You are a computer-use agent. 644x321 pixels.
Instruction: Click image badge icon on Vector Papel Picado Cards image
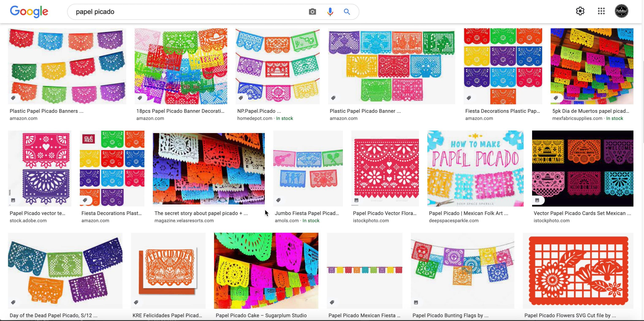(537, 200)
